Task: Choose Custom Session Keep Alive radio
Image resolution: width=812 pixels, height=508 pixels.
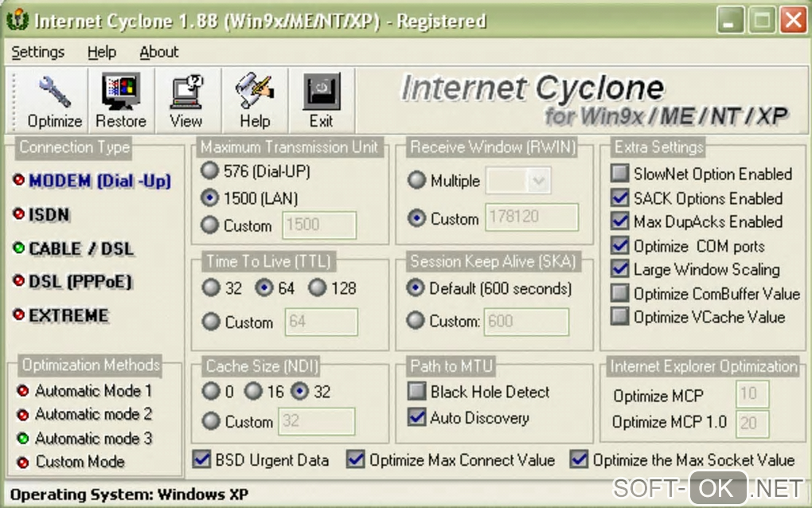Action: click(x=416, y=321)
